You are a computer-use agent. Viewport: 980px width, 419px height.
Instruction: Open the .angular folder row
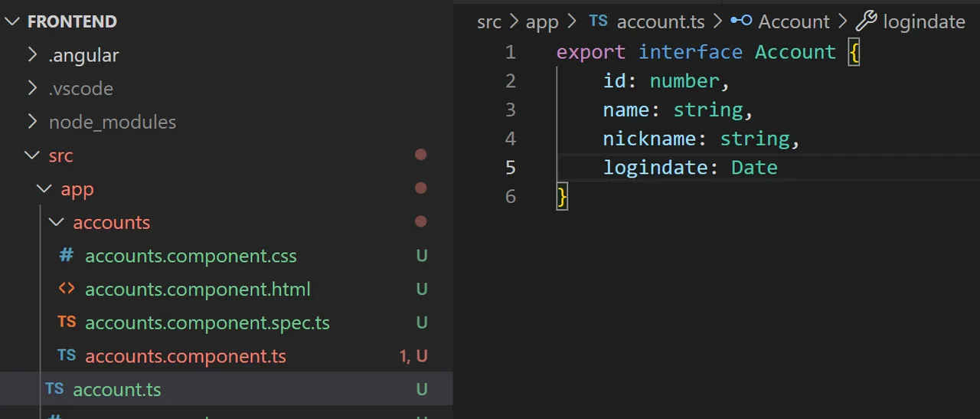click(227, 55)
